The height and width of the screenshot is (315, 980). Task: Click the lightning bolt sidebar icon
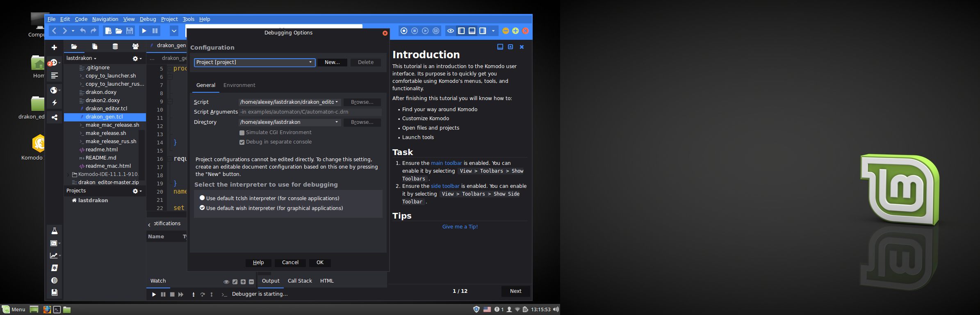pos(54,103)
